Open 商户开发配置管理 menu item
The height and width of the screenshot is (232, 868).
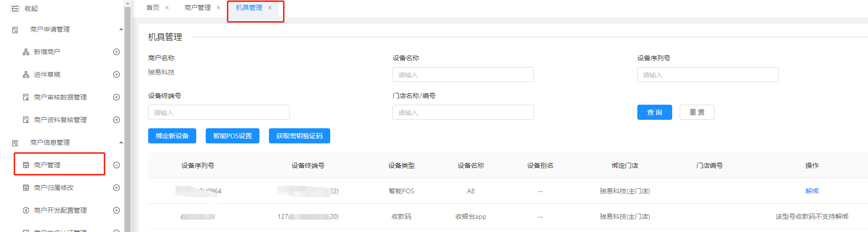tap(60, 210)
